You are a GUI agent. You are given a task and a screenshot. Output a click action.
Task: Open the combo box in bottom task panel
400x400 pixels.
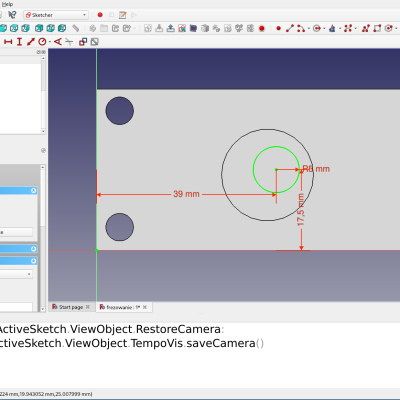pyautogui.click(x=16, y=274)
